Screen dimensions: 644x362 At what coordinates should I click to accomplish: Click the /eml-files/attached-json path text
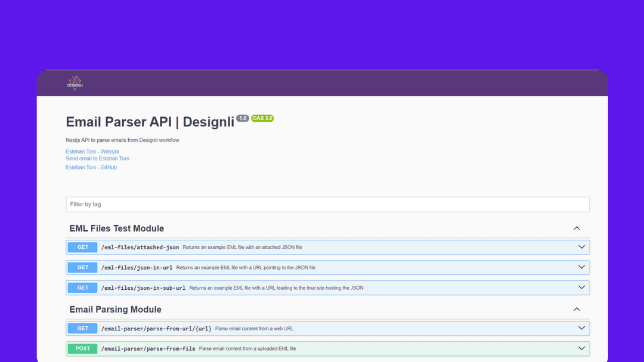[140, 247]
